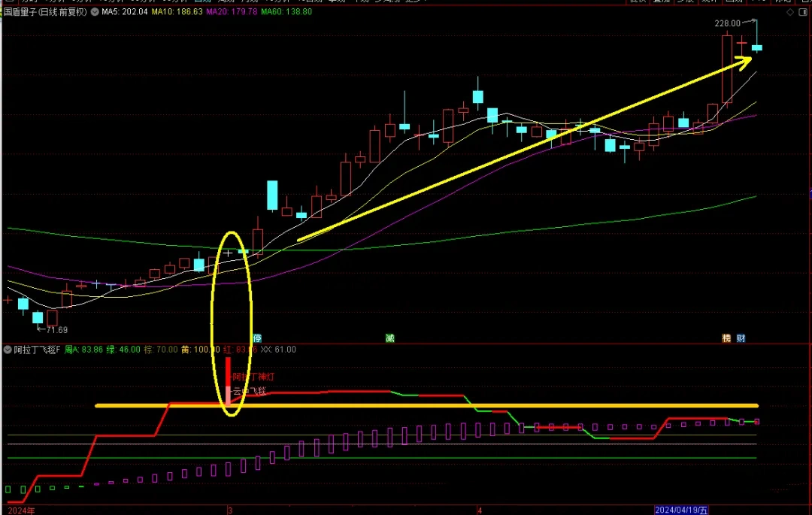Click the 71.69 low price label
This screenshot has width=812, height=515.
tap(54, 330)
